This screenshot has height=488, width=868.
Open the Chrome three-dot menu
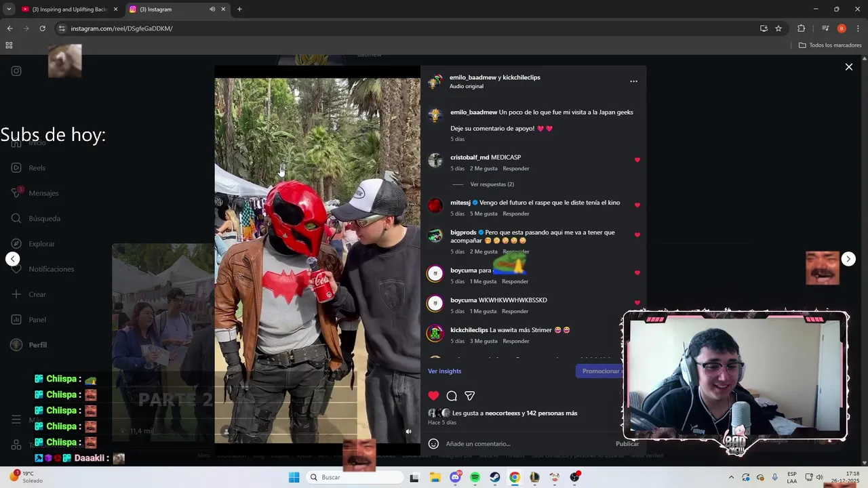[858, 28]
